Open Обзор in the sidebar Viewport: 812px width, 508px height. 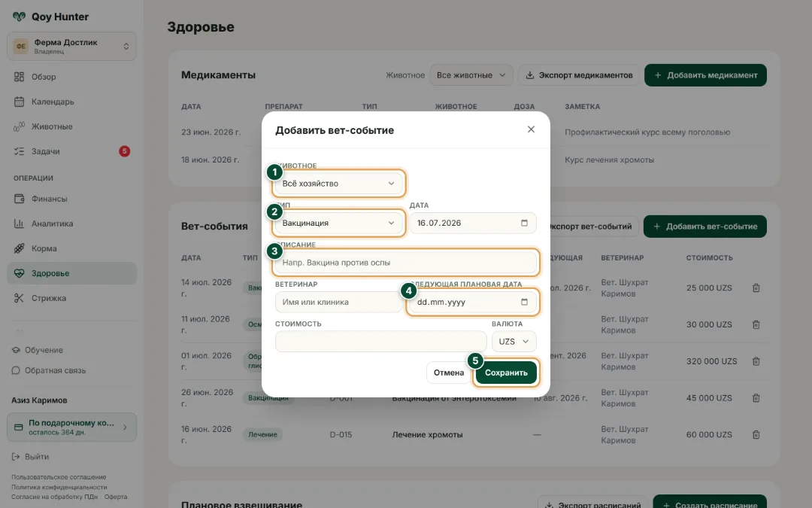click(71, 77)
